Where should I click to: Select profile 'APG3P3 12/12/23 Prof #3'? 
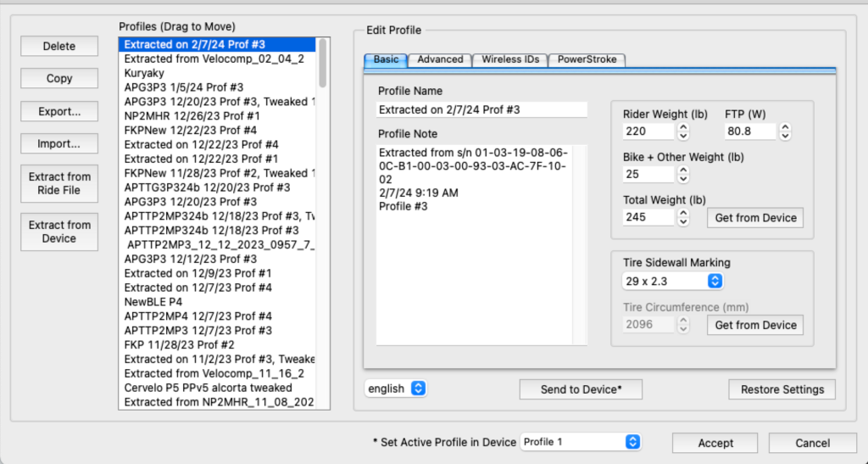coord(217,259)
